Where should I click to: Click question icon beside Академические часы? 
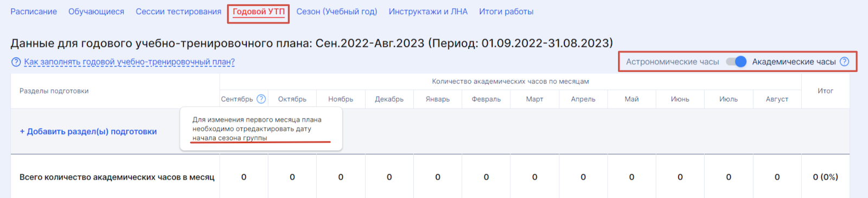(844, 62)
